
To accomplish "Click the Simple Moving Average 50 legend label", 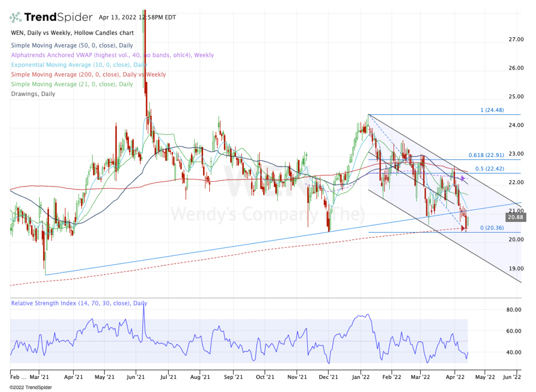I will click(x=72, y=45).
